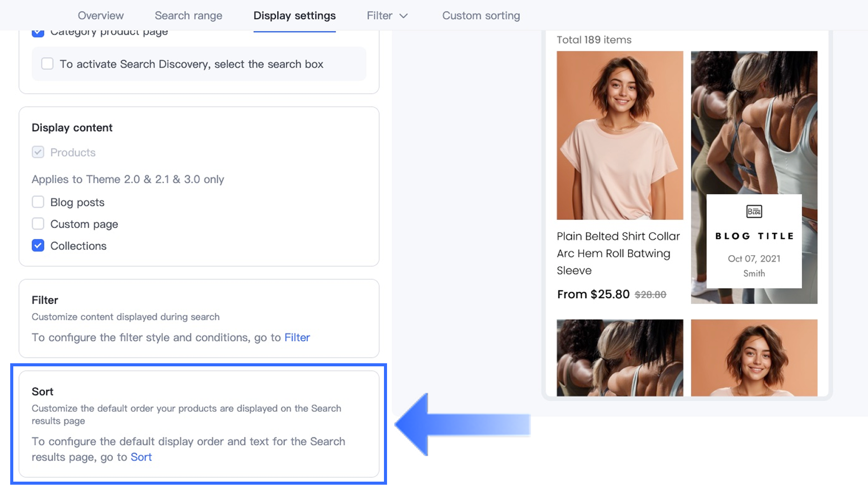Uncheck the Collections checkbox

pyautogui.click(x=38, y=245)
